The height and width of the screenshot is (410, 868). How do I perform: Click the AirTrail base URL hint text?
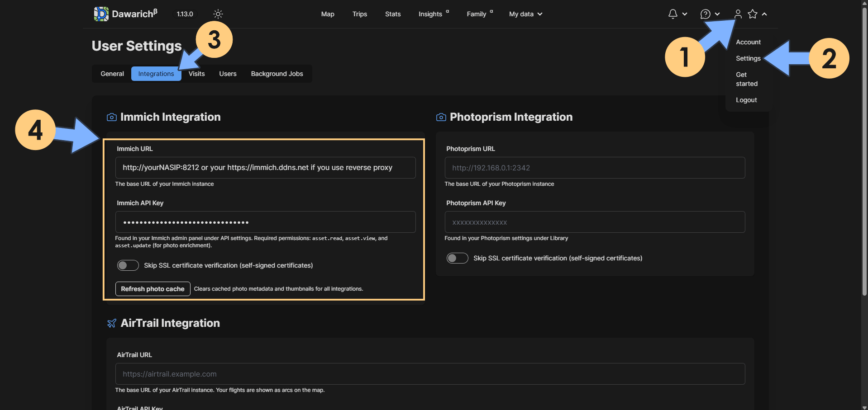[220, 390]
